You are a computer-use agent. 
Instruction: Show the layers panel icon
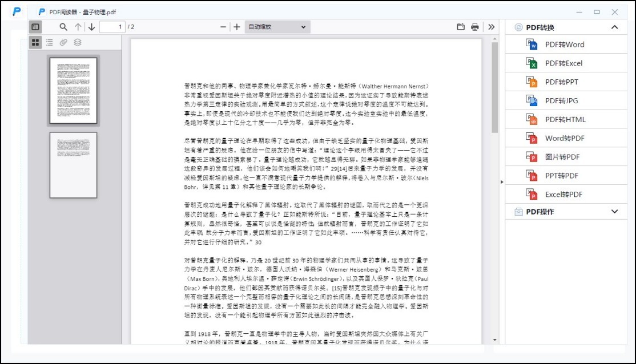[x=78, y=42]
